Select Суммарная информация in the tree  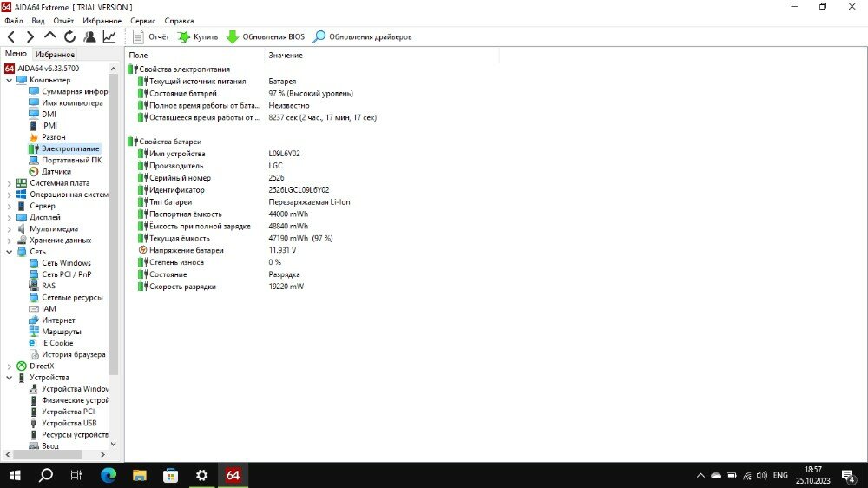click(68, 91)
